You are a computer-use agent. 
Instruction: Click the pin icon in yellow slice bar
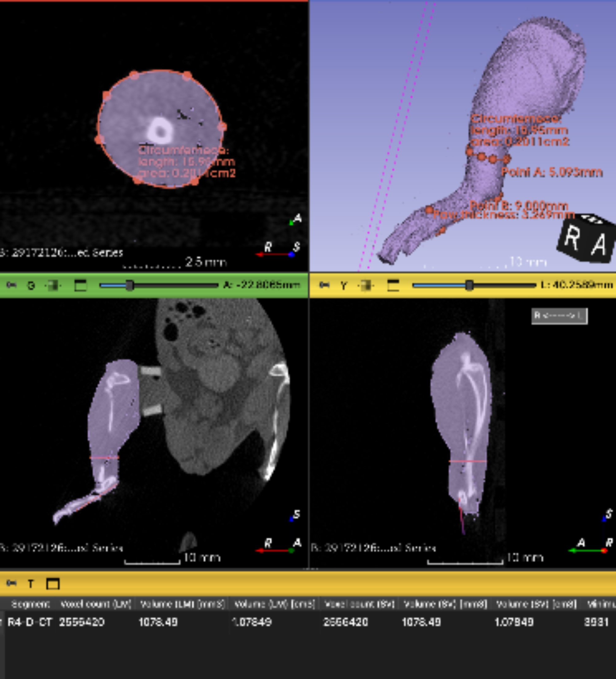point(324,285)
